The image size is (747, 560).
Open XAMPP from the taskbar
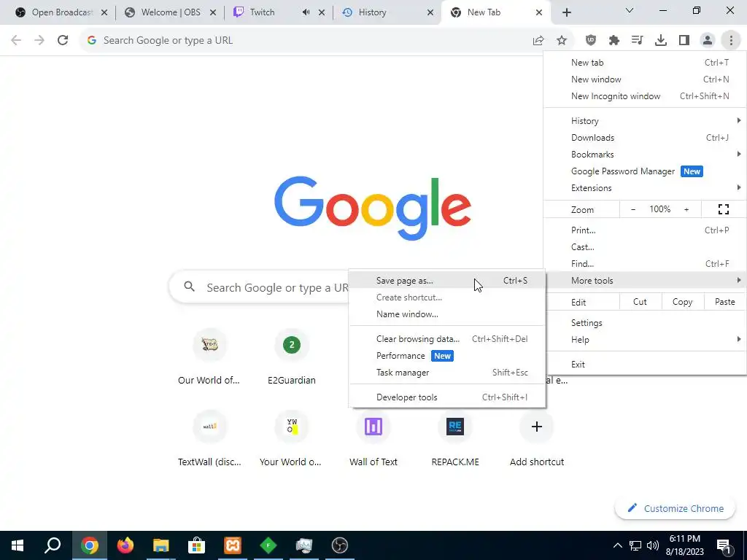(233, 545)
